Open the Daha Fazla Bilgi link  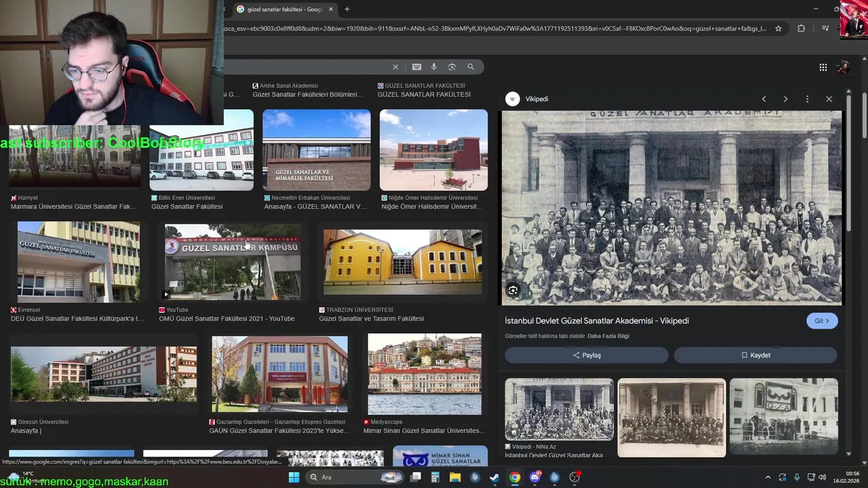[608, 336]
